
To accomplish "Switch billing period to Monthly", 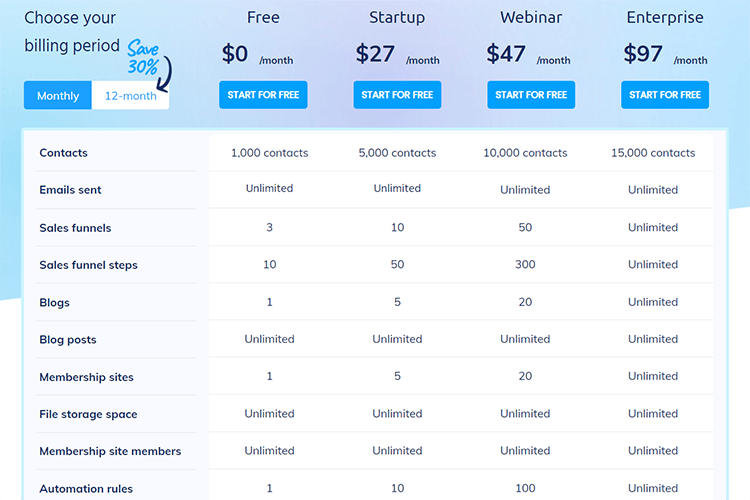I will [58, 96].
